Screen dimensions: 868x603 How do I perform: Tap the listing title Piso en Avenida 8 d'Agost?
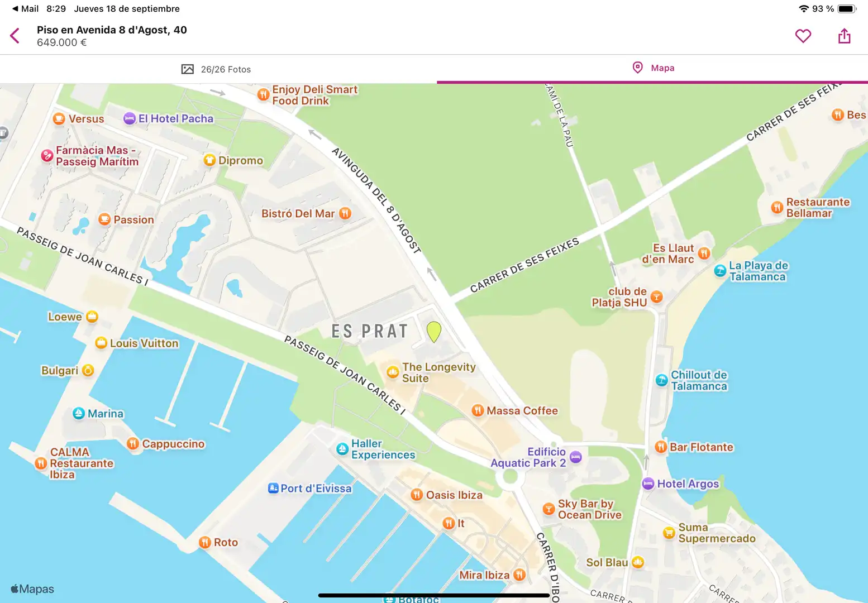112,30
